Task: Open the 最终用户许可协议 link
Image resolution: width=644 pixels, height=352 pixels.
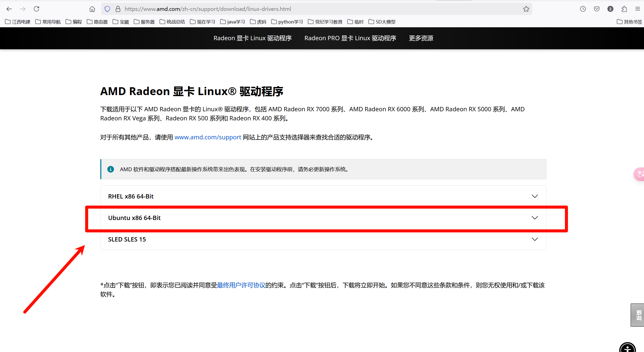Action: [241, 285]
